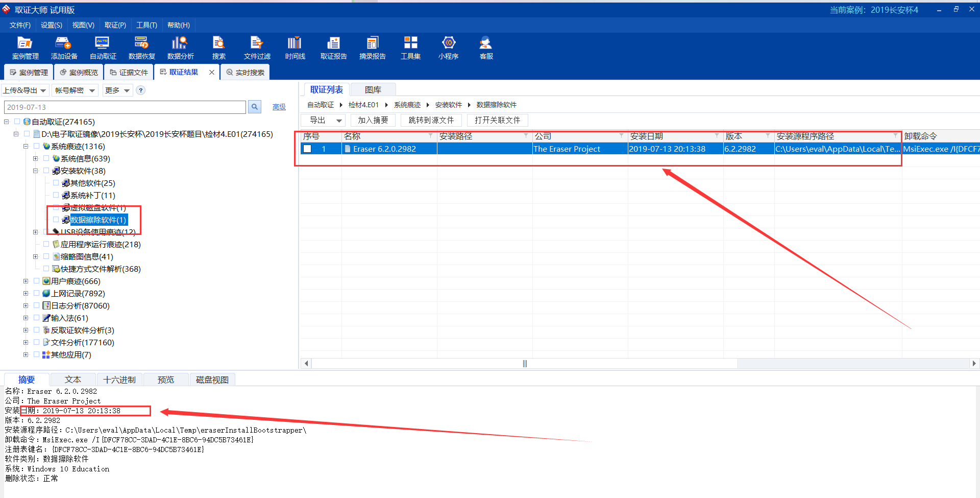The height and width of the screenshot is (498, 980).
Task: Click the Eraser 6.2.0.2982 file icon
Action: click(347, 149)
